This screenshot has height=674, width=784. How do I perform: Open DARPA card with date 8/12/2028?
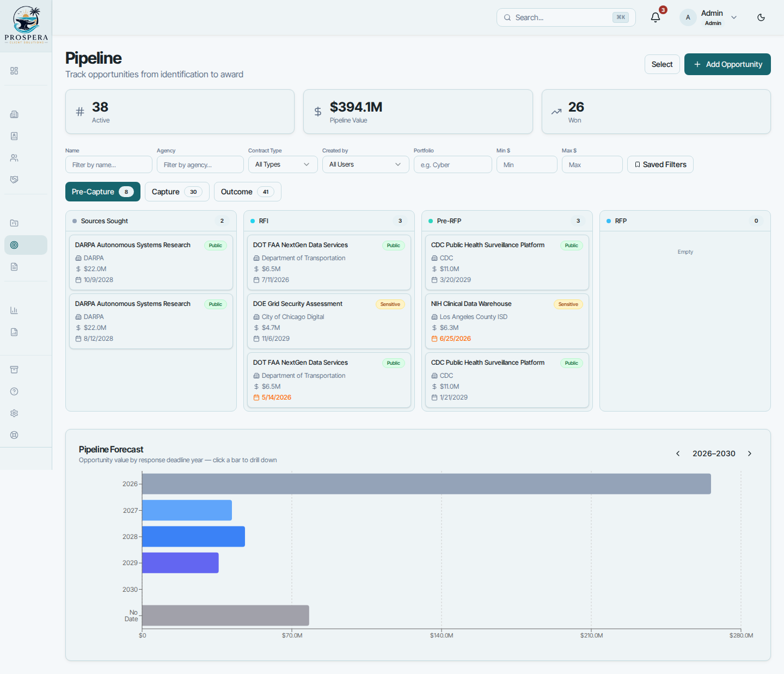(x=151, y=321)
